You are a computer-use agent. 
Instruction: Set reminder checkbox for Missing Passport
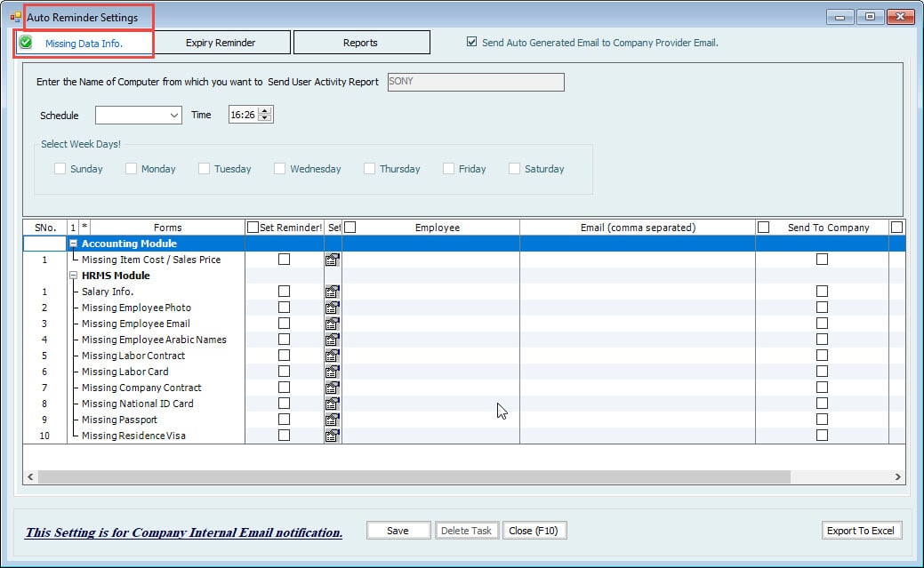point(284,419)
